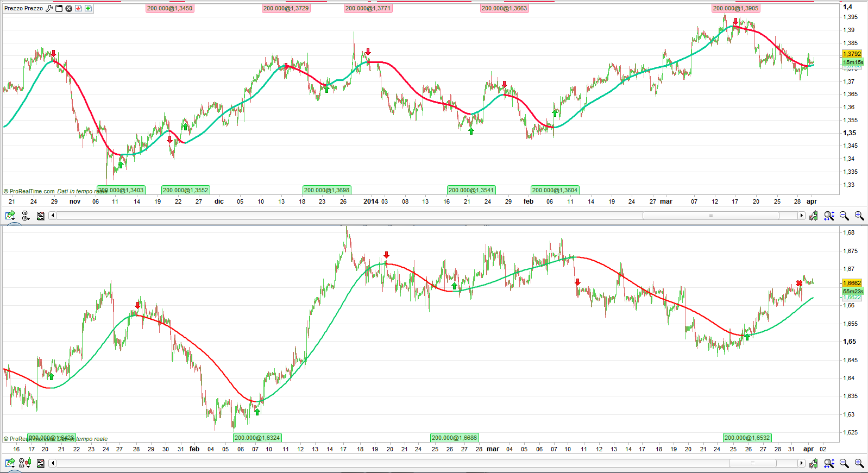
Task: Select buy order label 200.000@1,3541
Action: tap(471, 190)
